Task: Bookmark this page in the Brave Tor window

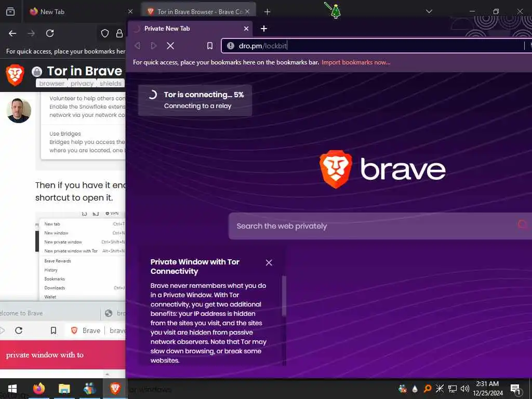Action: (x=210, y=46)
